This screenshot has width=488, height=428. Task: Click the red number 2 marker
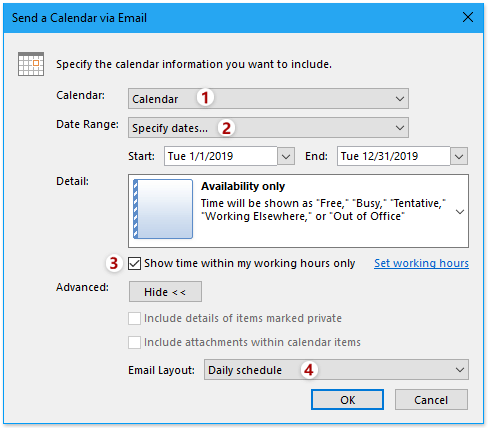coord(227,128)
